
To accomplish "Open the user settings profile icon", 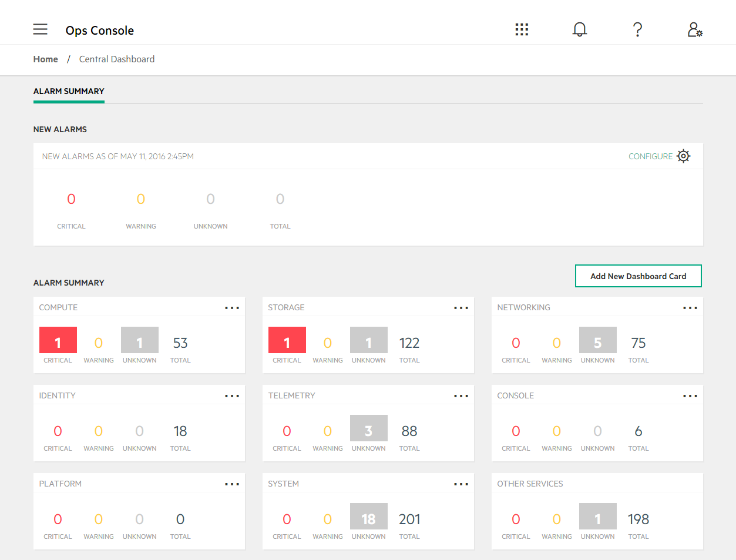I will (x=695, y=29).
